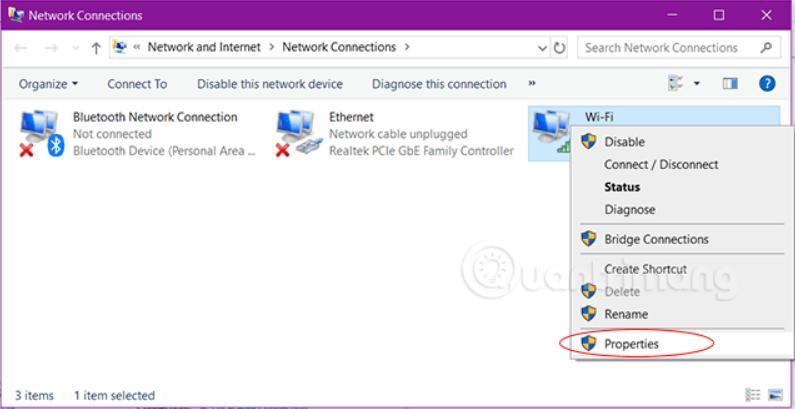This screenshot has height=409, width=795.
Task: Open the change view options dropdown arrow
Action: tap(697, 84)
